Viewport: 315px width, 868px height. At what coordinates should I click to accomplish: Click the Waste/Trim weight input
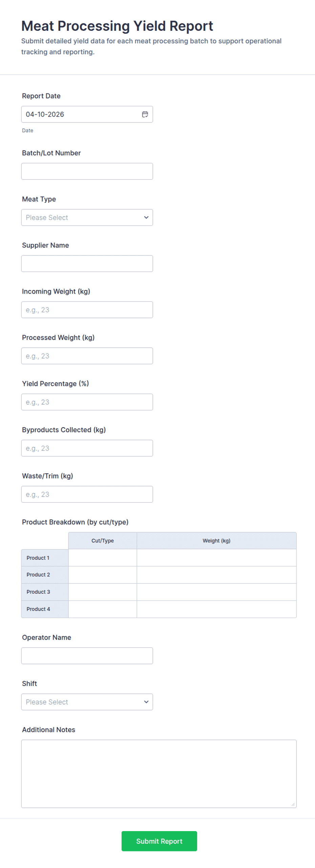(x=87, y=494)
